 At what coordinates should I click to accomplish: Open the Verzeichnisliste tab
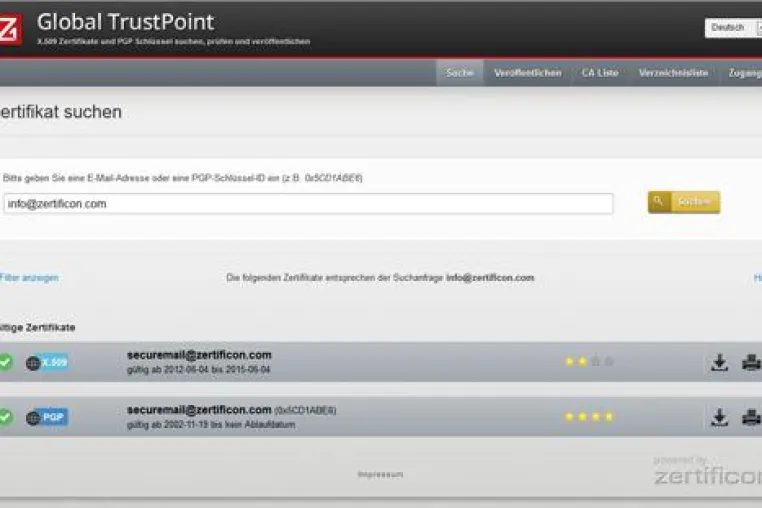tap(673, 73)
